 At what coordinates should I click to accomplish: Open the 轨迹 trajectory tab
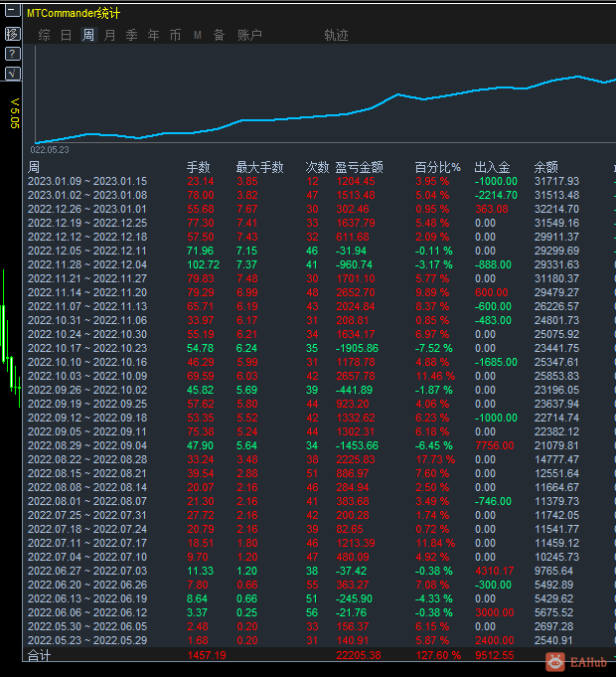pos(336,35)
